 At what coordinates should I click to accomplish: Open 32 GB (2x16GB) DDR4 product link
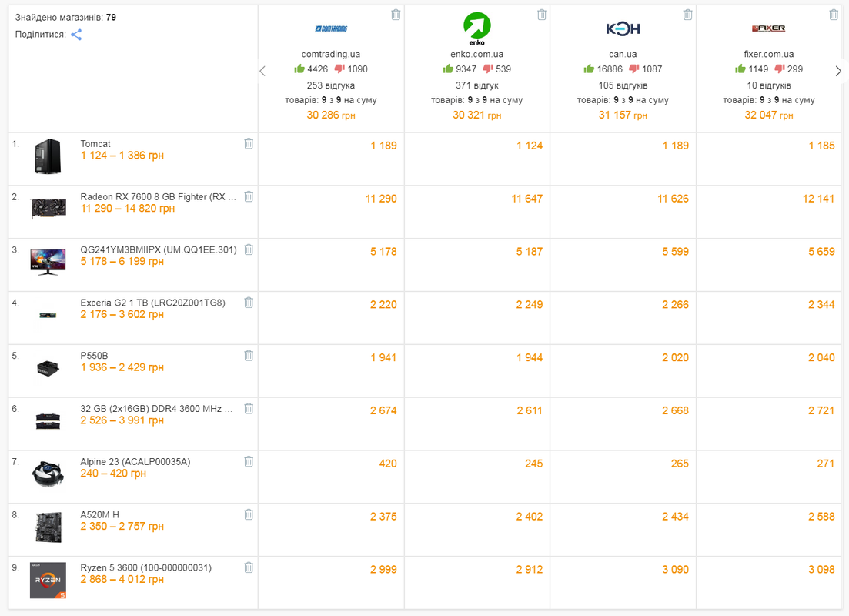pyautogui.click(x=156, y=409)
